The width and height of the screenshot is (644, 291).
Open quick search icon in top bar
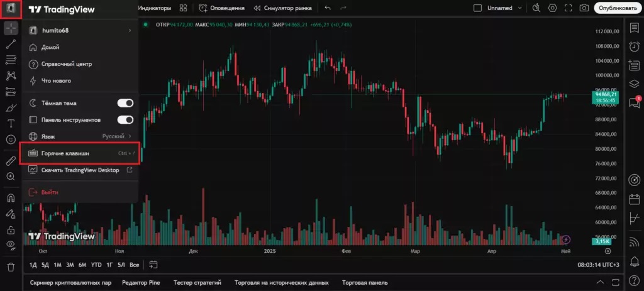pyautogui.click(x=536, y=8)
